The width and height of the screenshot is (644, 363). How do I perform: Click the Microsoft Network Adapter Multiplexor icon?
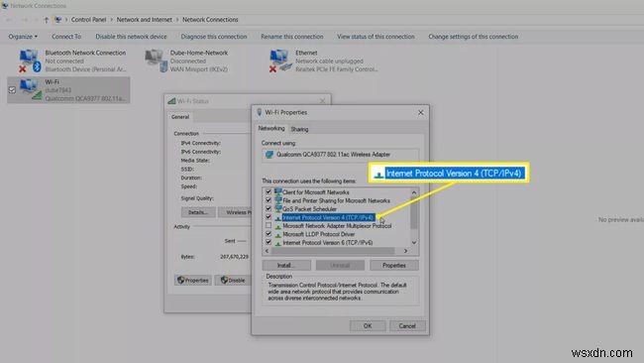pos(278,226)
